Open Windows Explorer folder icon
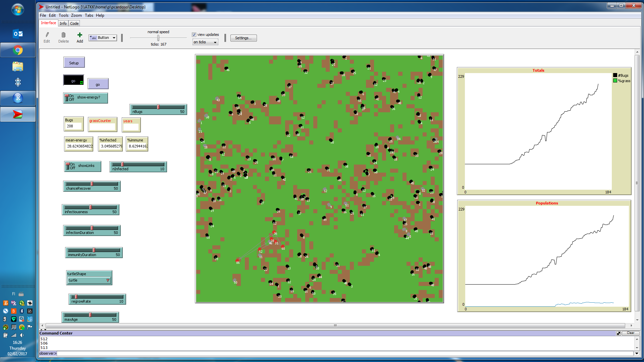 18,66
